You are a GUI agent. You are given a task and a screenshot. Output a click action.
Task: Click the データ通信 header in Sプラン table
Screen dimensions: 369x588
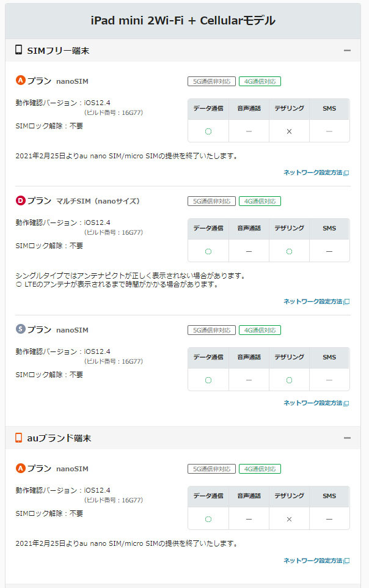[x=208, y=358]
